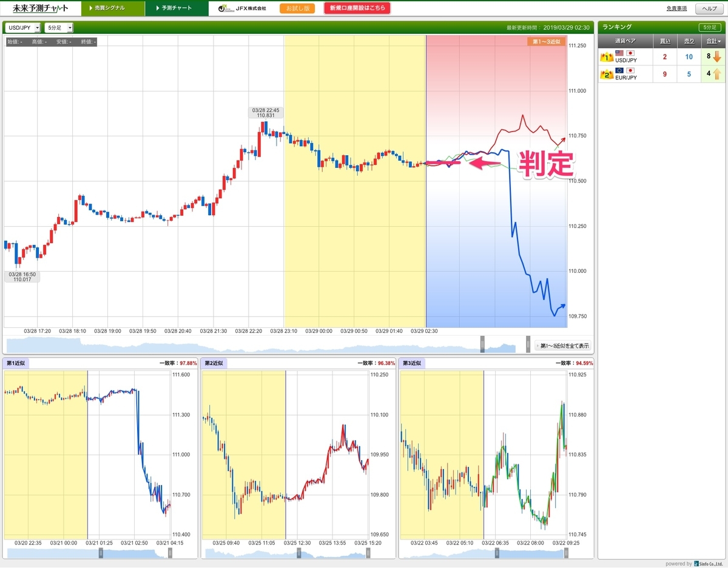Screen dimensions: 728x568
Task: Open 新規口座開設はこちら button
Action: click(x=357, y=8)
